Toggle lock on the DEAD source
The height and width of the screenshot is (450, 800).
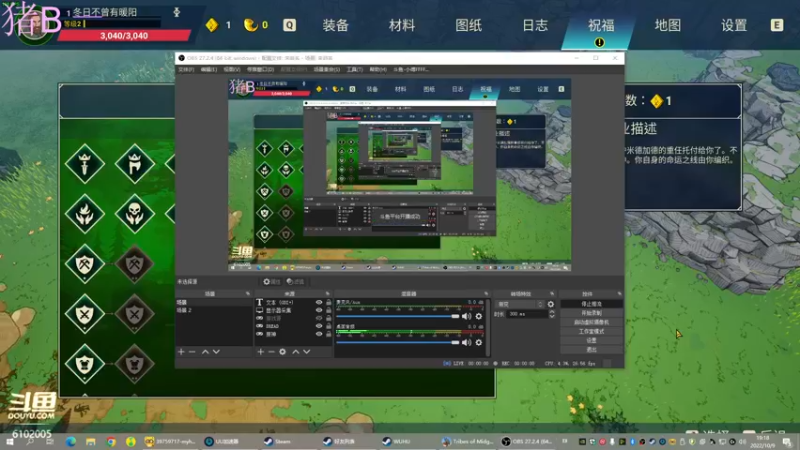click(329, 326)
